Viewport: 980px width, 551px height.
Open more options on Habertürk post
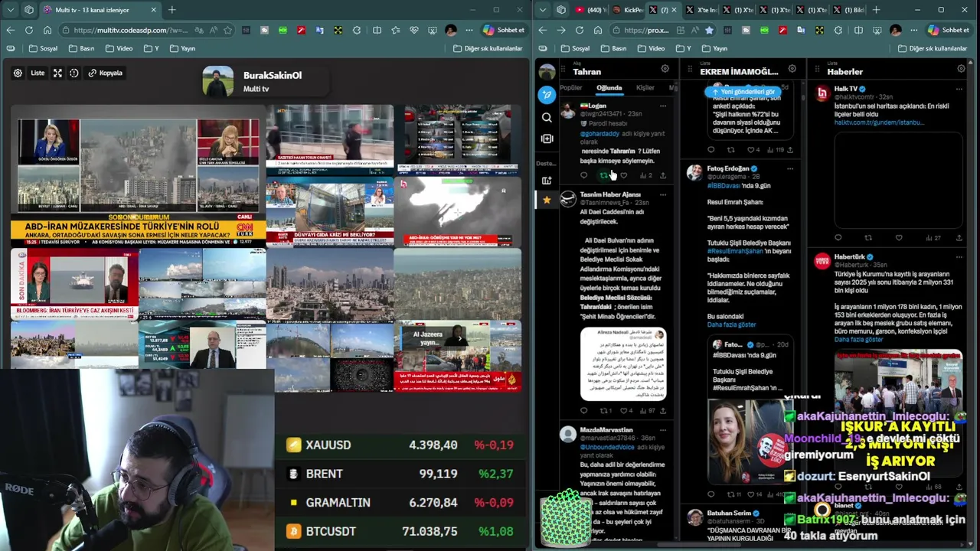tap(959, 256)
